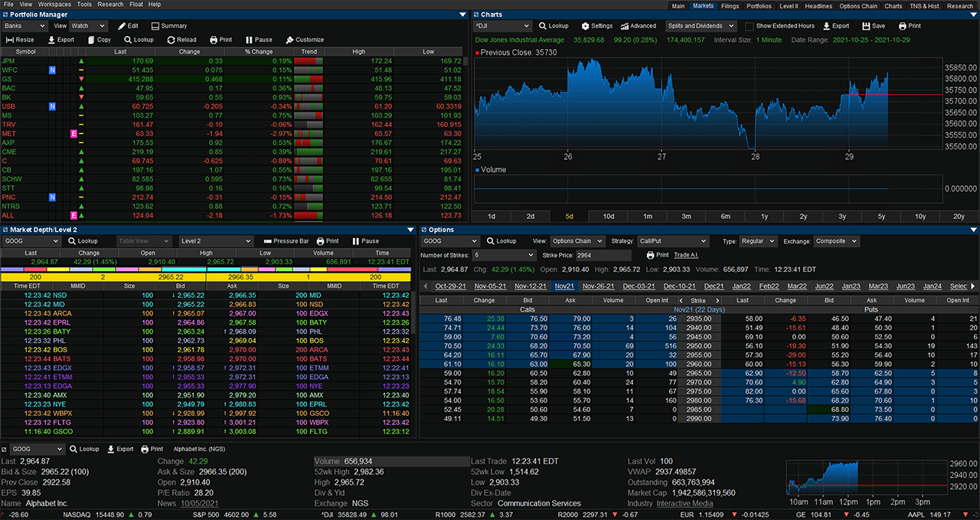This screenshot has width=980, height=520.
Task: Open the Interactive Media industry link
Action: [684, 504]
